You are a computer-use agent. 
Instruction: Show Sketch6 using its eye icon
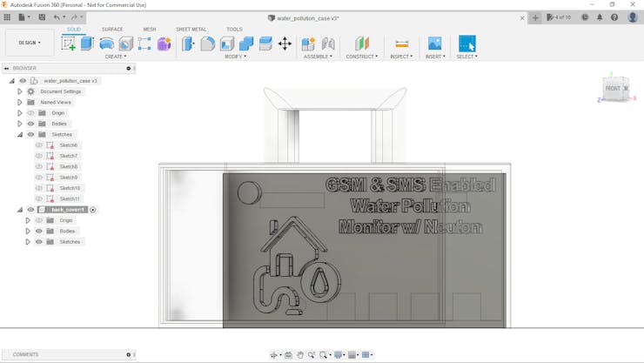39,145
